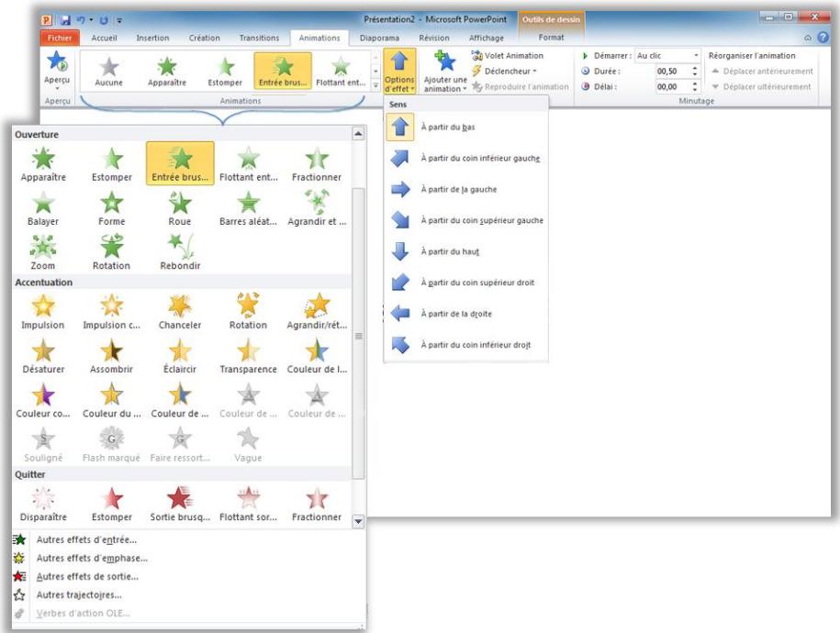840x633 pixels.
Task: Click the animation gallery scrollbar thumb
Action: click(358, 334)
